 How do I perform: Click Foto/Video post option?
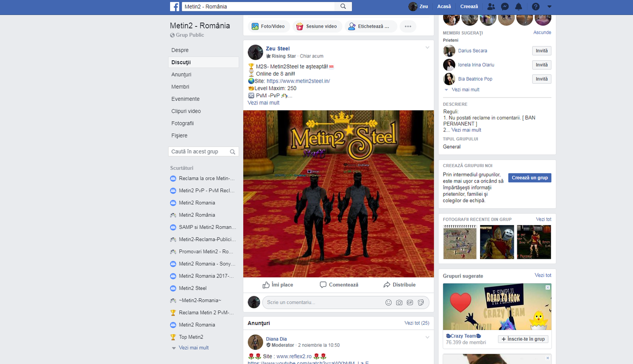coord(269,26)
